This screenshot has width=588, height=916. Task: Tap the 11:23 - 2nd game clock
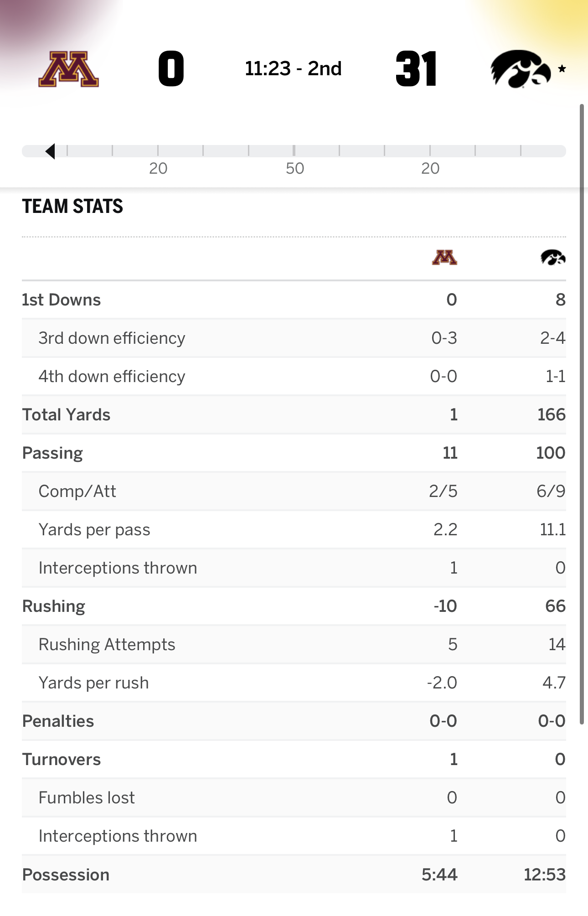293,69
